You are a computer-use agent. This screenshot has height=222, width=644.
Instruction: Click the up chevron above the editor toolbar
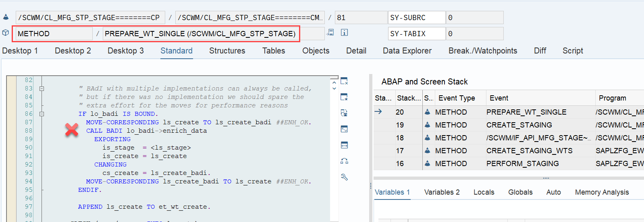334,83
